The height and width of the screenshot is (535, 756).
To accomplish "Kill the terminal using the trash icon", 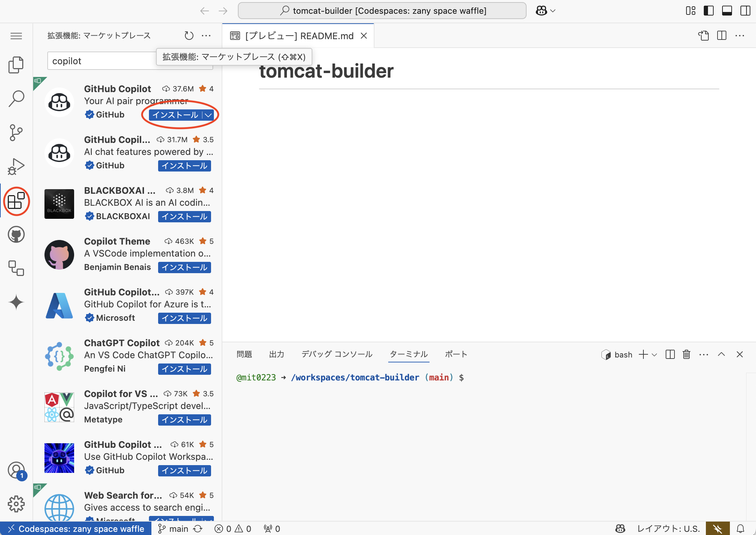I will (x=686, y=355).
